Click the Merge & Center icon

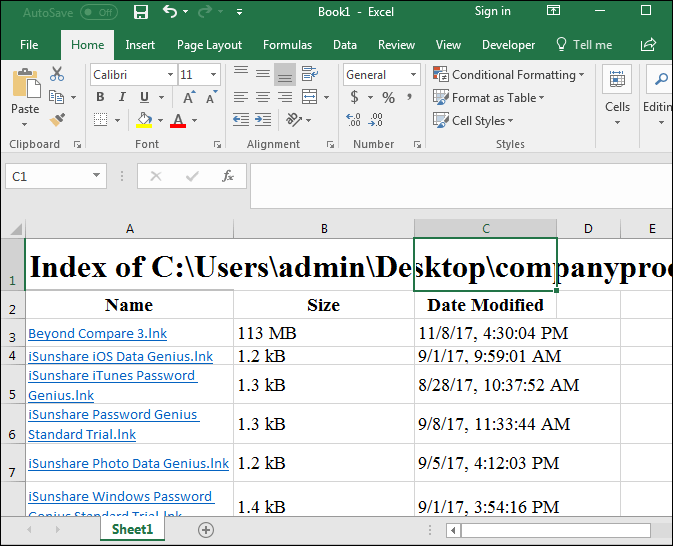tap(309, 97)
